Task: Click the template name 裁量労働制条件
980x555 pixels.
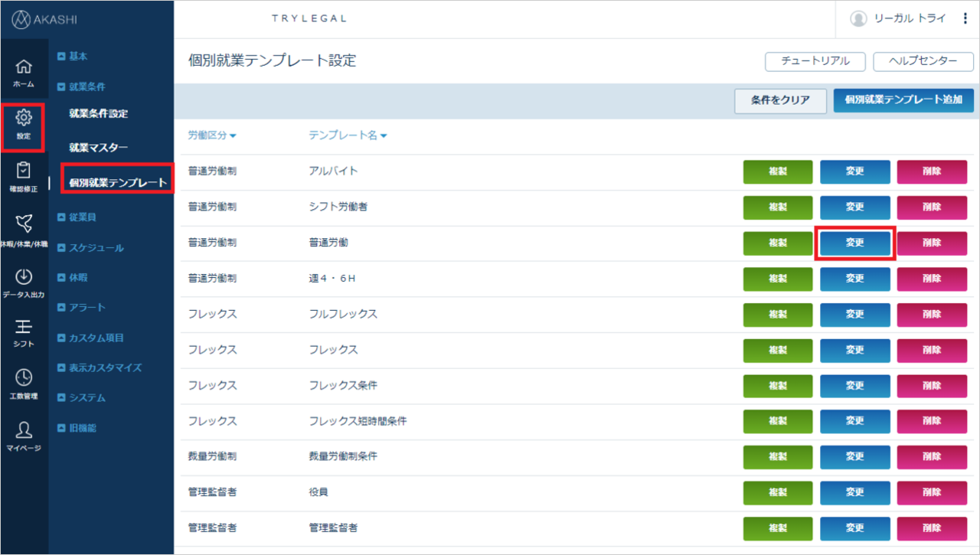Action: tap(343, 456)
